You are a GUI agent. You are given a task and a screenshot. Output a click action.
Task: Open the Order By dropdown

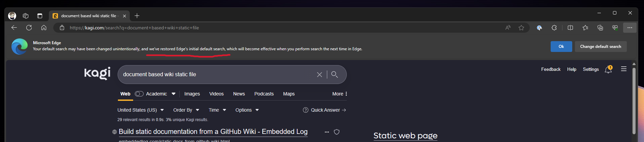point(186,110)
